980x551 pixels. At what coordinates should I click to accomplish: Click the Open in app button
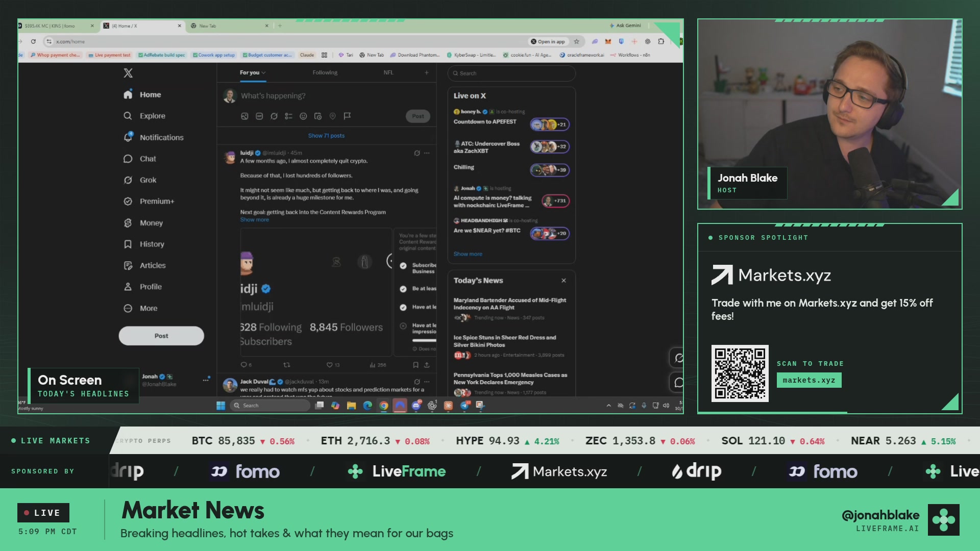coord(548,41)
